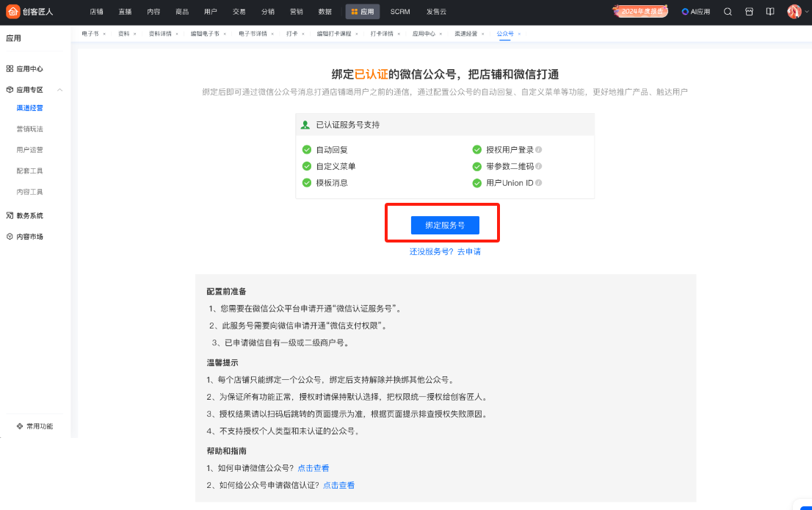The image size is (812, 510).
Task: Click the 创客匠人 home logo icon
Action: 12,12
